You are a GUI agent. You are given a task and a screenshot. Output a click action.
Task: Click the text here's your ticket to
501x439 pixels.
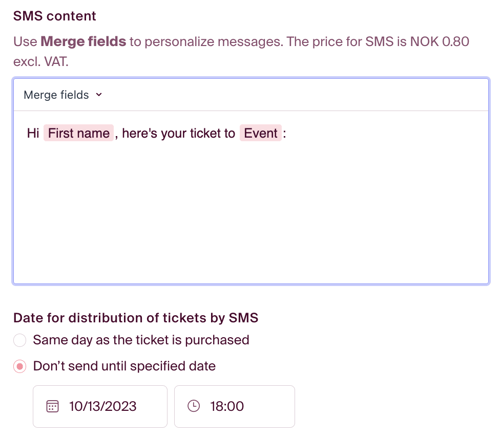coord(178,133)
